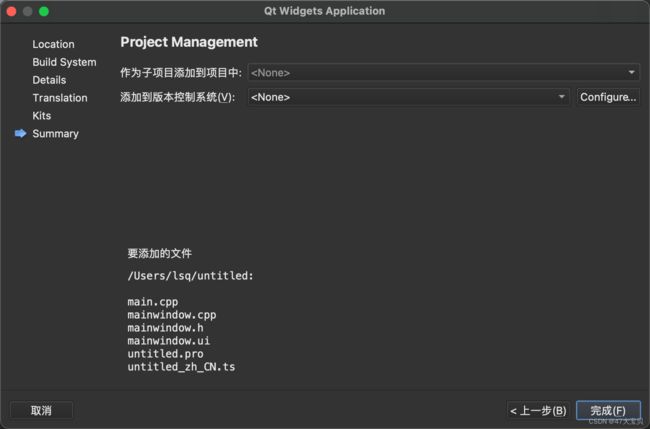The height and width of the screenshot is (429, 650).
Task: Close the window with the red button
Action: 12,11
